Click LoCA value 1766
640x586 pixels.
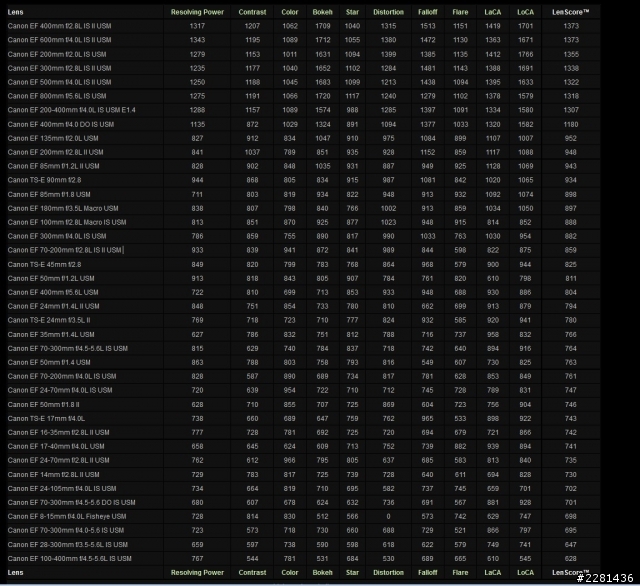point(525,54)
